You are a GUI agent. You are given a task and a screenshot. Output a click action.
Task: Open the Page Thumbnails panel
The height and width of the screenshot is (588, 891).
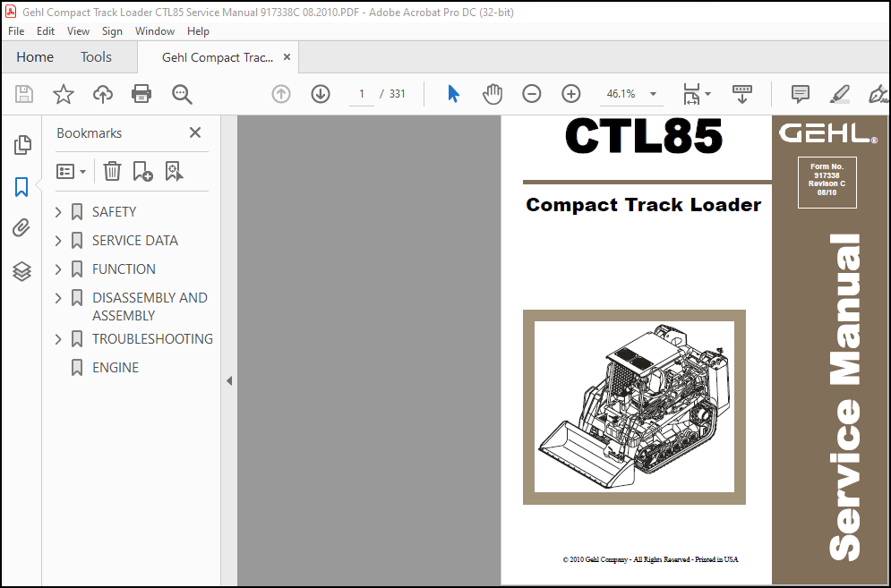click(x=22, y=145)
